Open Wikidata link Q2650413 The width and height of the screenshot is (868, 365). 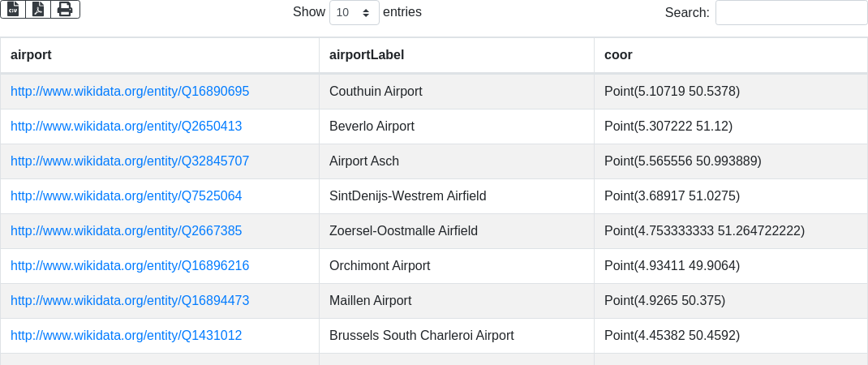pos(126,127)
